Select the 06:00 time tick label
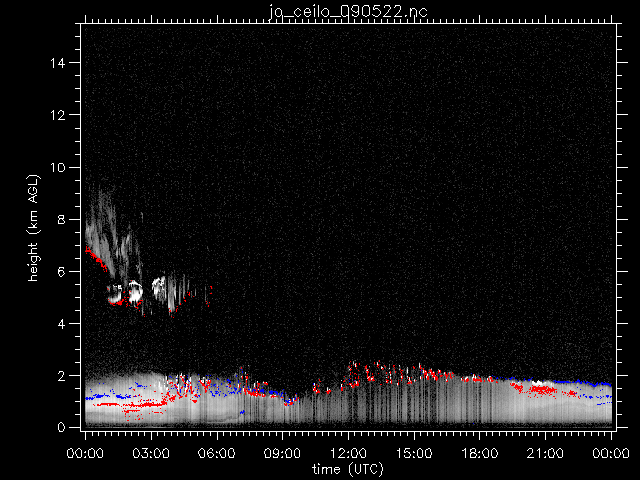This screenshot has width=640, height=480. pyautogui.click(x=217, y=453)
